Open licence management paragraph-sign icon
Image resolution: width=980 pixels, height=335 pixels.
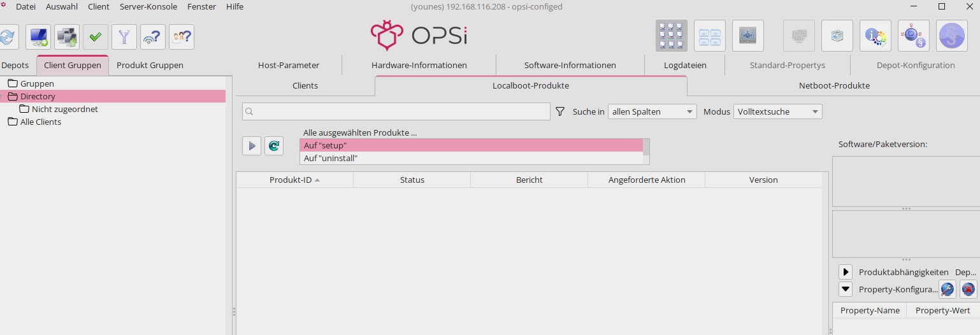(x=952, y=36)
